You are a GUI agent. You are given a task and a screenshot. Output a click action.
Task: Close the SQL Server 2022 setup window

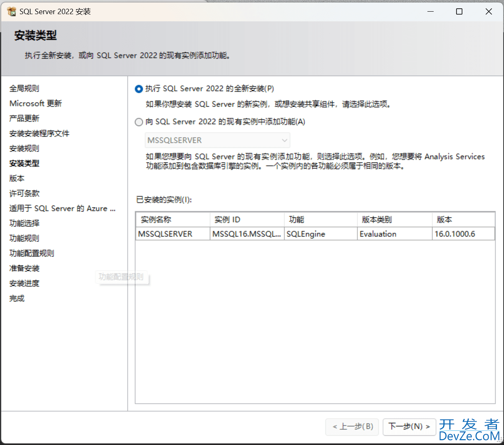coord(489,12)
